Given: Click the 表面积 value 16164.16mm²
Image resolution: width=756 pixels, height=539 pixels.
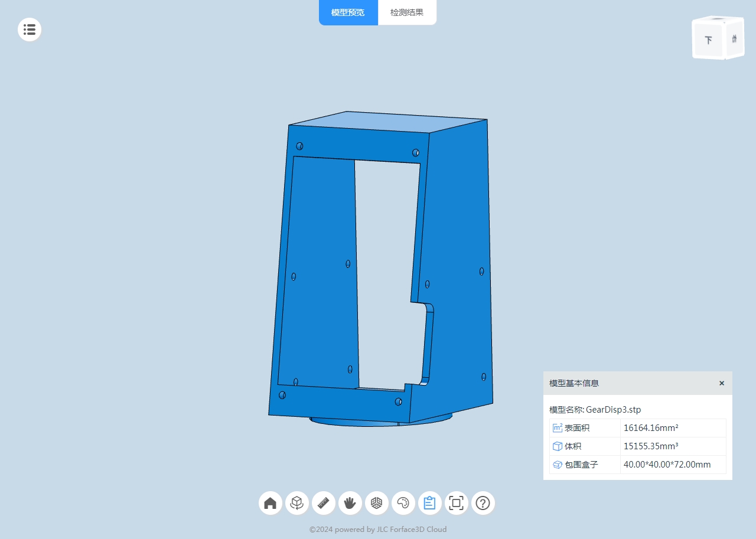Looking at the screenshot, I should pos(651,428).
